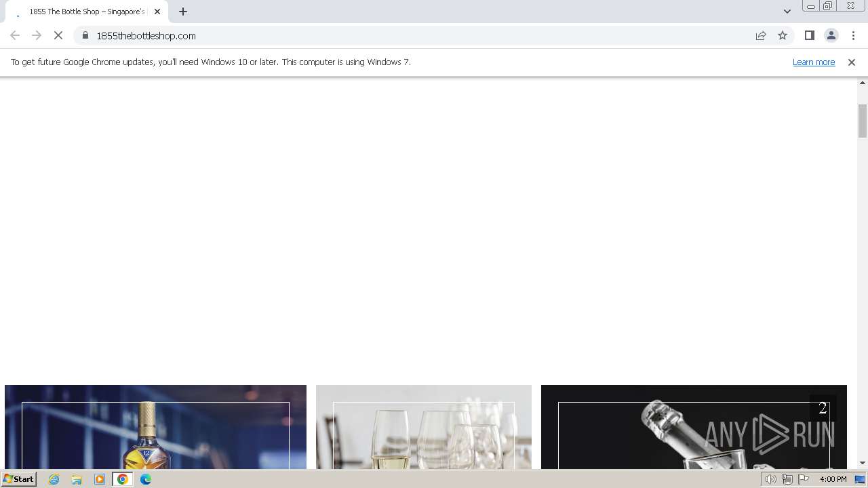Viewport: 868px width, 488px height.
Task: Open the volume speaker tray icon
Action: (770, 479)
